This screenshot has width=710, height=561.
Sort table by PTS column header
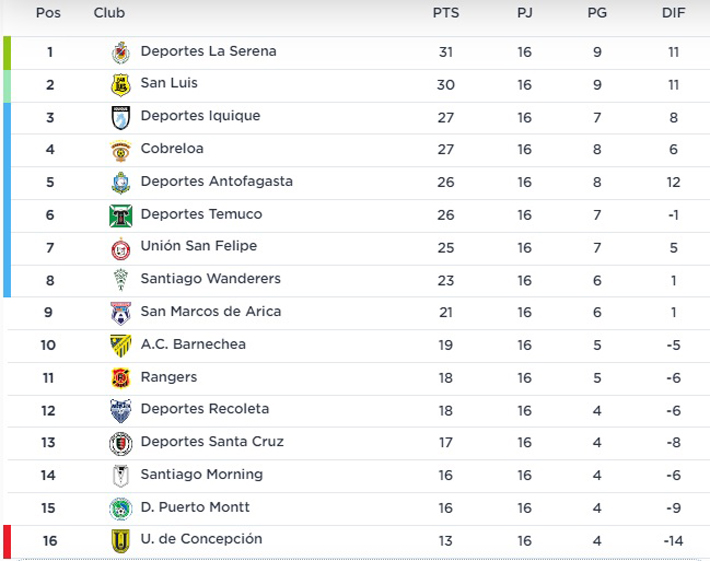(x=446, y=13)
